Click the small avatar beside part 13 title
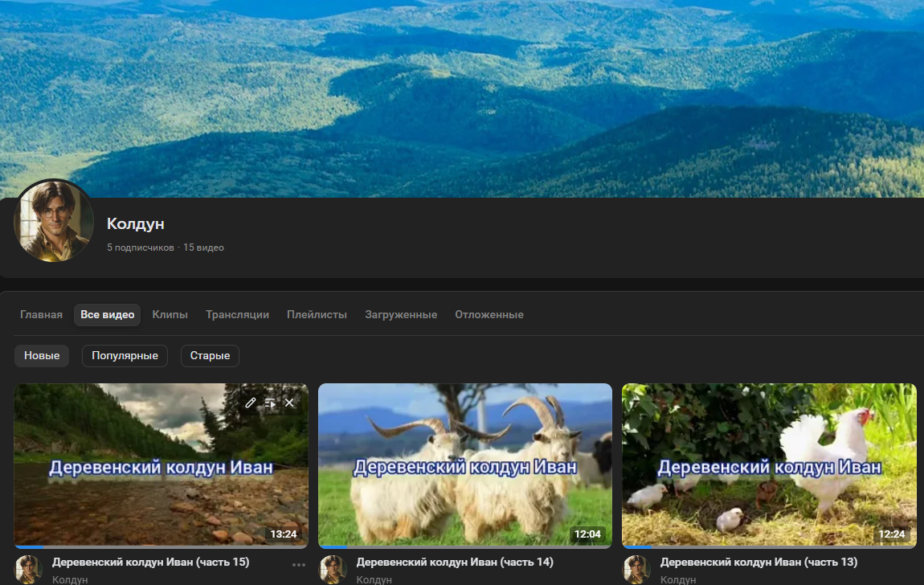The image size is (924, 585). (x=636, y=570)
